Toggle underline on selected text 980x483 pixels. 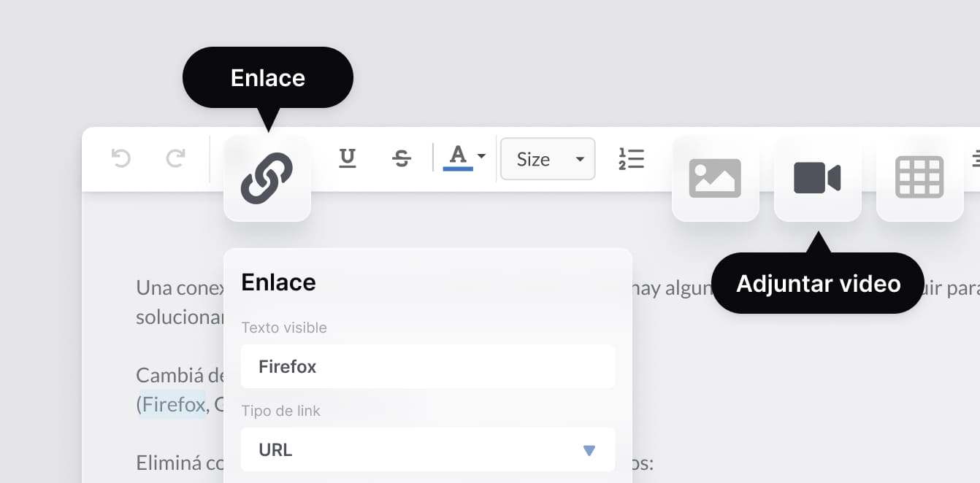348,158
